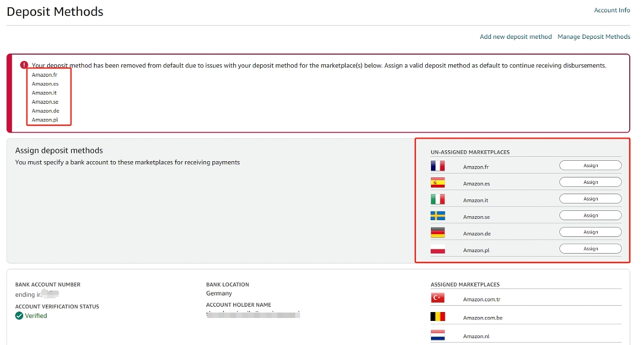Click the deposit method removed warning message
Image resolution: width=644 pixels, height=345 pixels.
coord(319,65)
